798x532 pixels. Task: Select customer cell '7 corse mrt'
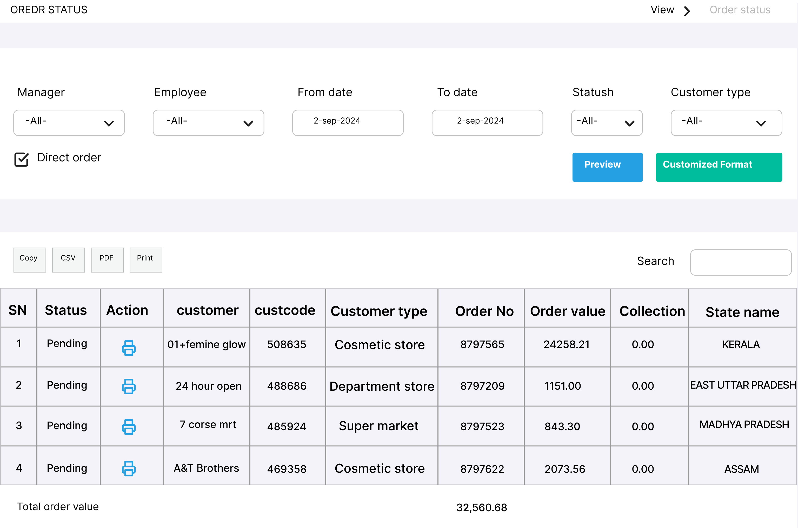click(x=208, y=424)
